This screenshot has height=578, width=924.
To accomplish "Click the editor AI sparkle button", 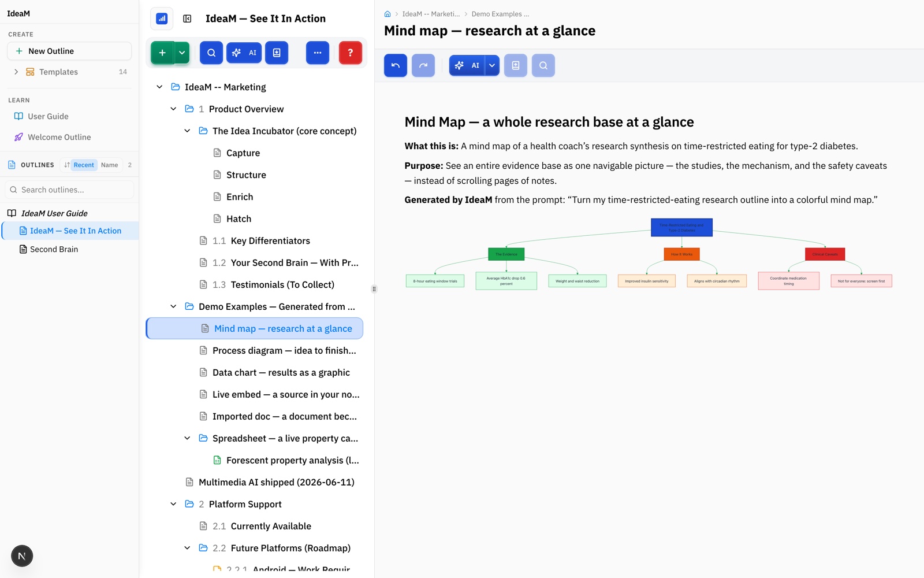I will click(467, 65).
